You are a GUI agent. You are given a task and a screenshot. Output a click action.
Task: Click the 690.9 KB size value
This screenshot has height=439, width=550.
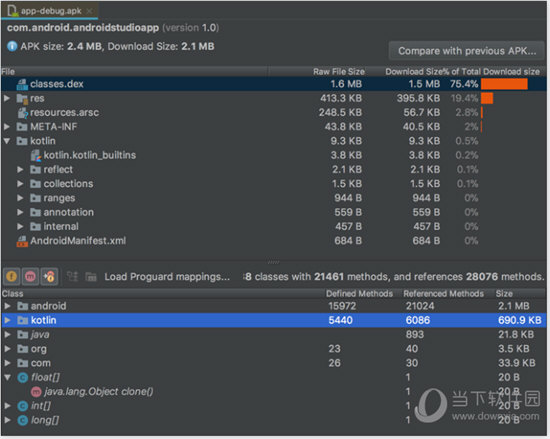click(519, 320)
